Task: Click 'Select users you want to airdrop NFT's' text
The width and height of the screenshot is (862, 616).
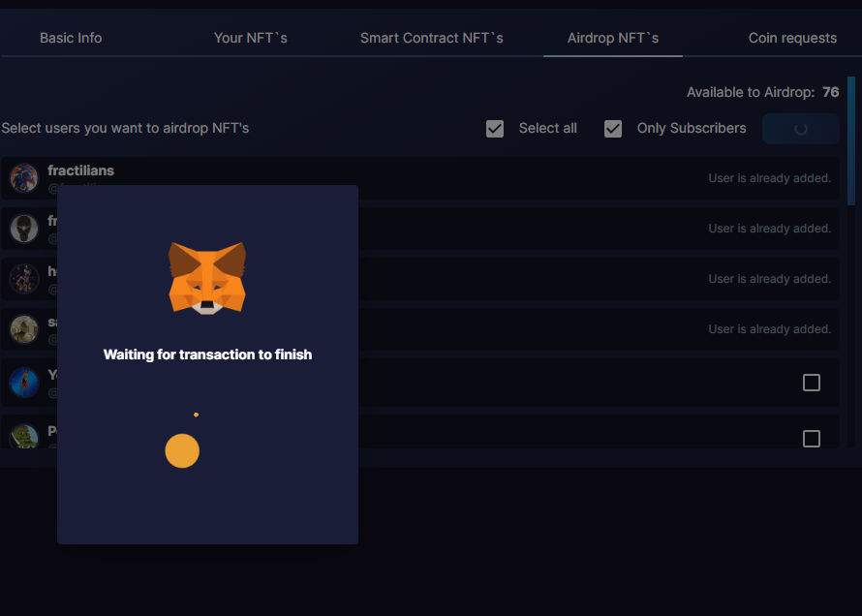Action: (x=125, y=128)
